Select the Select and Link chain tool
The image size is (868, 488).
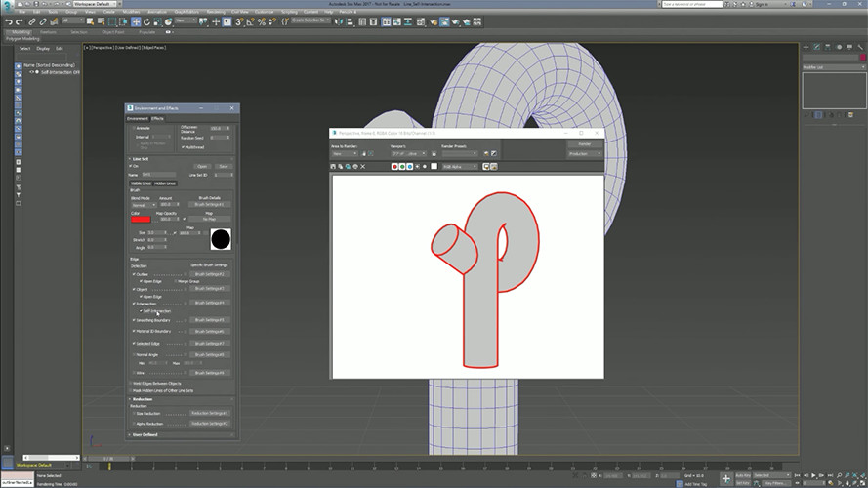click(32, 22)
